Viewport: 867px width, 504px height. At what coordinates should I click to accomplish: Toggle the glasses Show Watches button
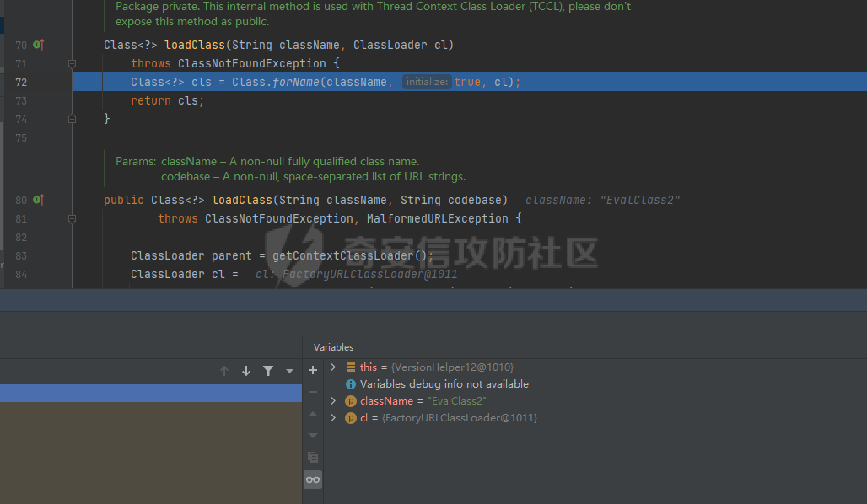313,480
